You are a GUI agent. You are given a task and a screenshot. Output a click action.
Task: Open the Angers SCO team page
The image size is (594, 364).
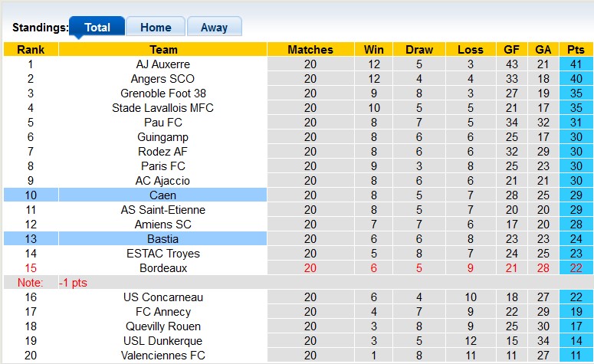[163, 79]
